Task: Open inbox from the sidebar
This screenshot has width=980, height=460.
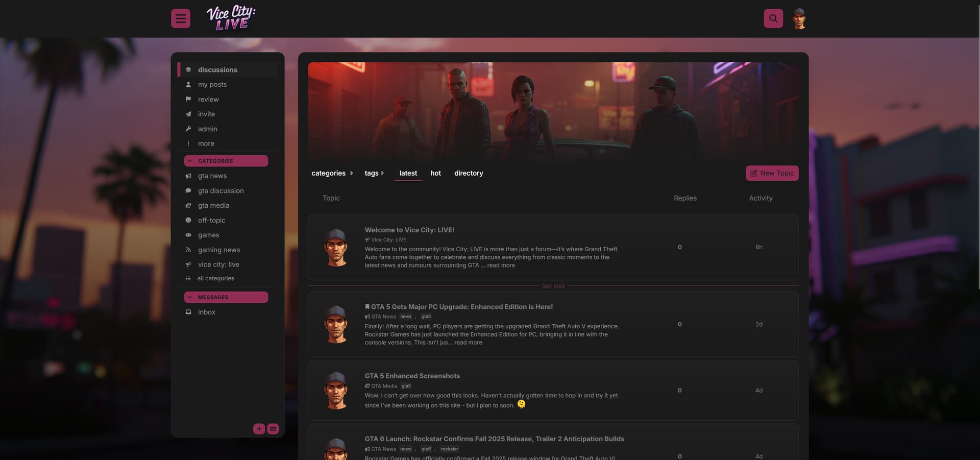Action: click(206, 312)
